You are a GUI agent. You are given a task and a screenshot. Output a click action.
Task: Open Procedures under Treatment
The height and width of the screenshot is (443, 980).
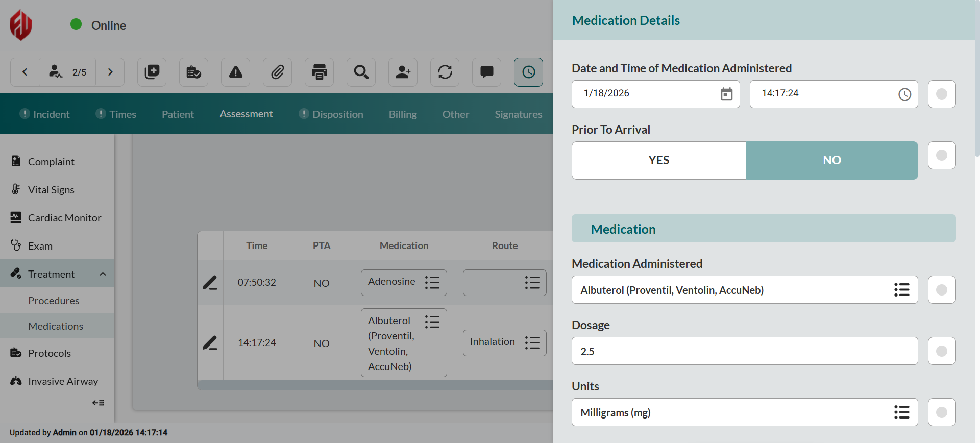coord(57,301)
